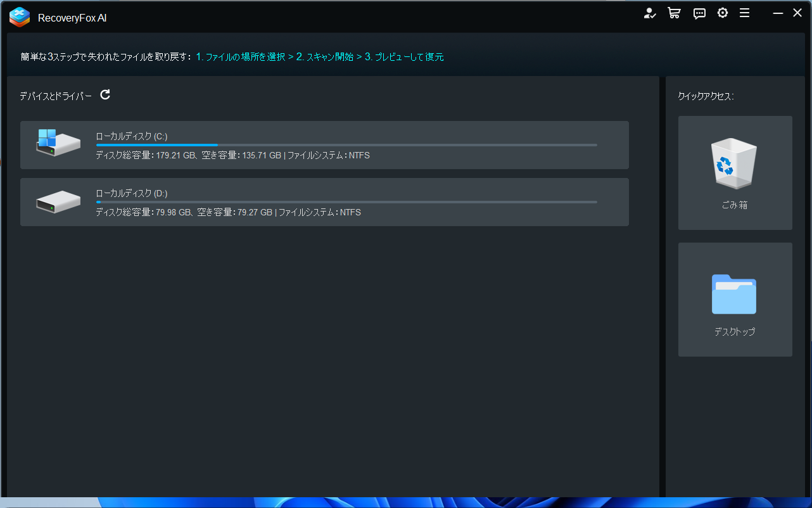Open the user account icon

pos(650,13)
